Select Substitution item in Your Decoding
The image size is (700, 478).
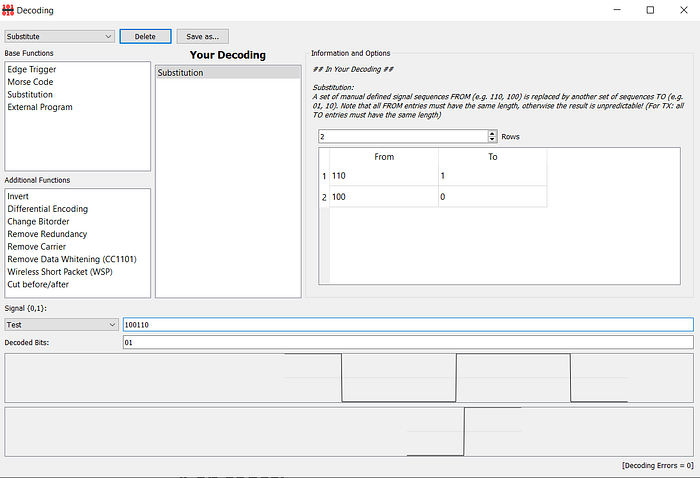[x=228, y=73]
